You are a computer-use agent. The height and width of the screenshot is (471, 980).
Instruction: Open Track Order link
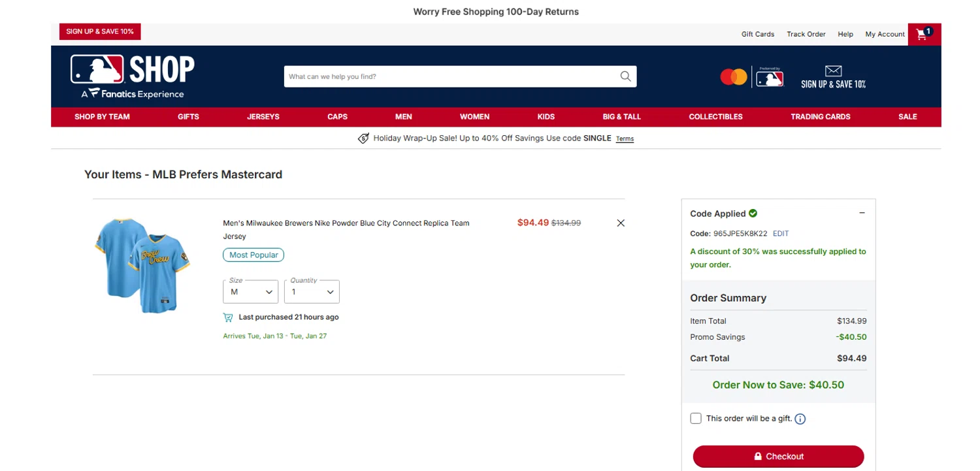pyautogui.click(x=806, y=34)
